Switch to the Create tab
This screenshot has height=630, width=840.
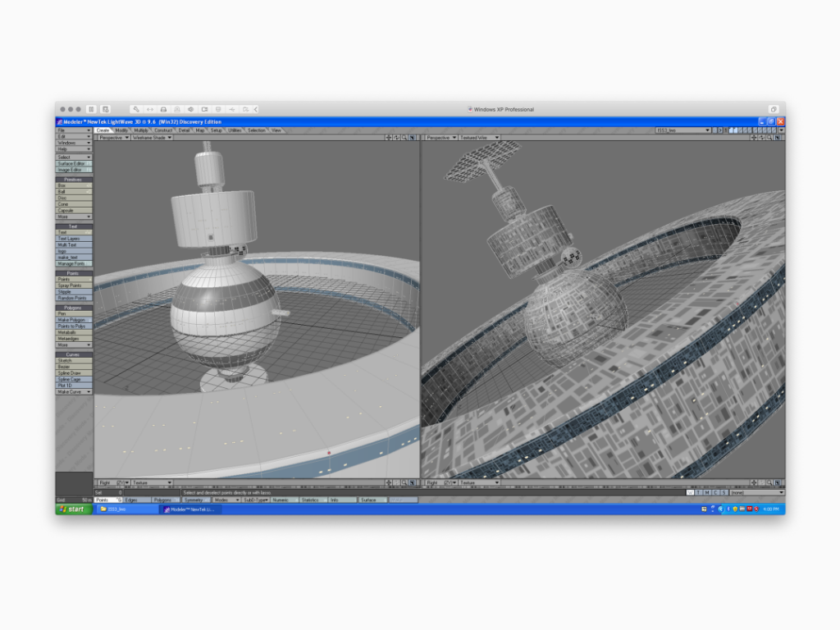pos(103,130)
